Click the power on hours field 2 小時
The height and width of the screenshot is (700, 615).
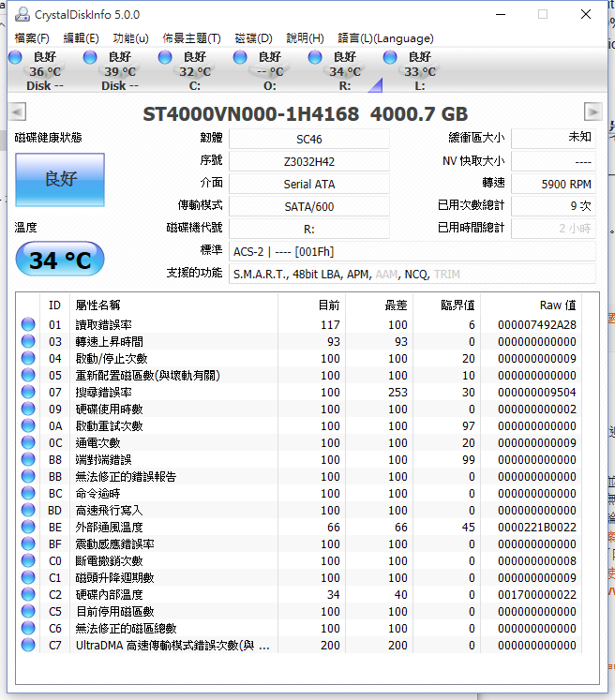pos(553,229)
